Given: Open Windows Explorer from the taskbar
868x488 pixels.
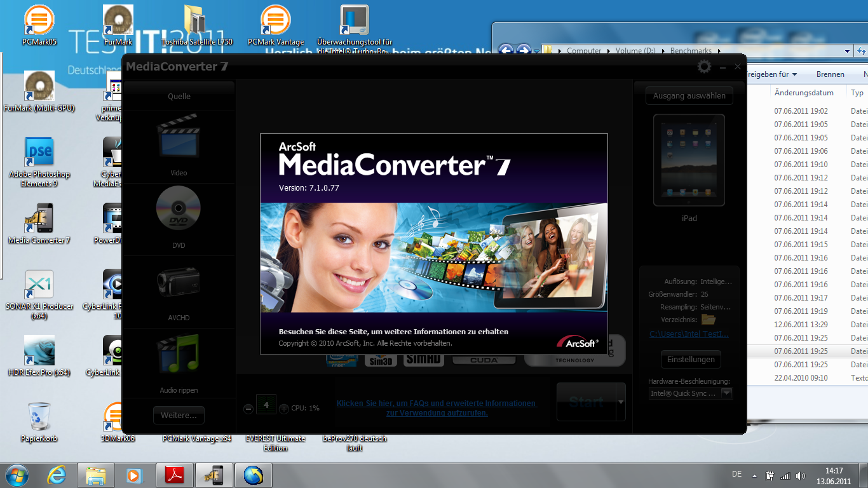Looking at the screenshot, I should click(96, 475).
